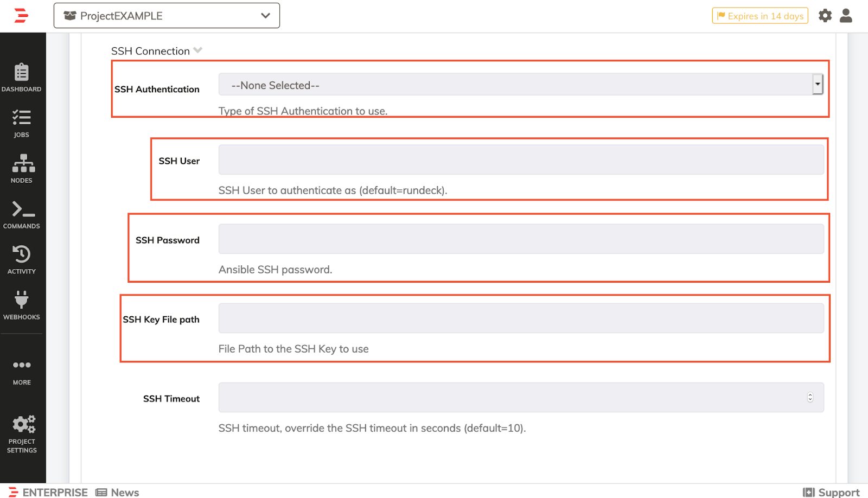This screenshot has height=498, width=868.
Task: Click the Expires in 14 days badge
Action: click(x=760, y=16)
